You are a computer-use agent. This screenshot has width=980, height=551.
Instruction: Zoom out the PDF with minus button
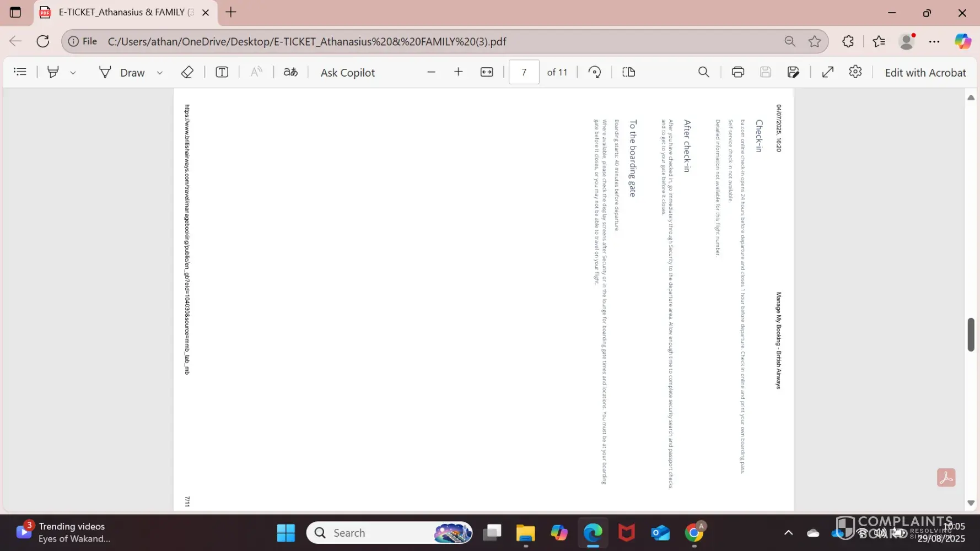pyautogui.click(x=431, y=72)
